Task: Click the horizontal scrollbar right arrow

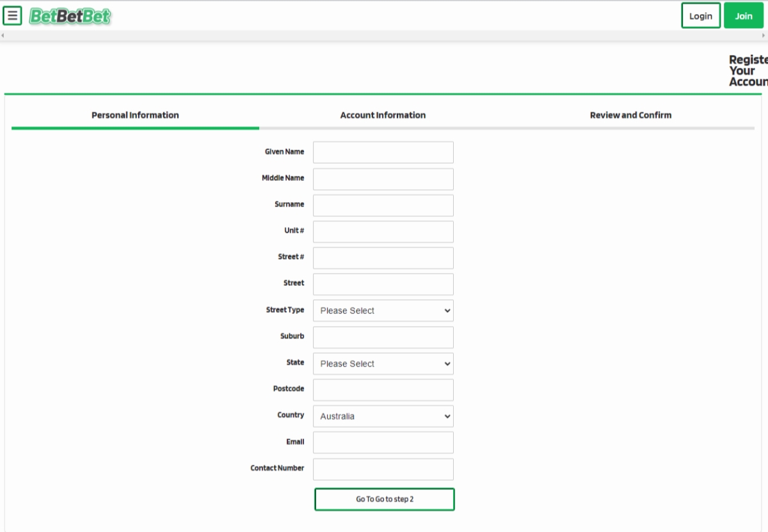Action: click(x=764, y=35)
